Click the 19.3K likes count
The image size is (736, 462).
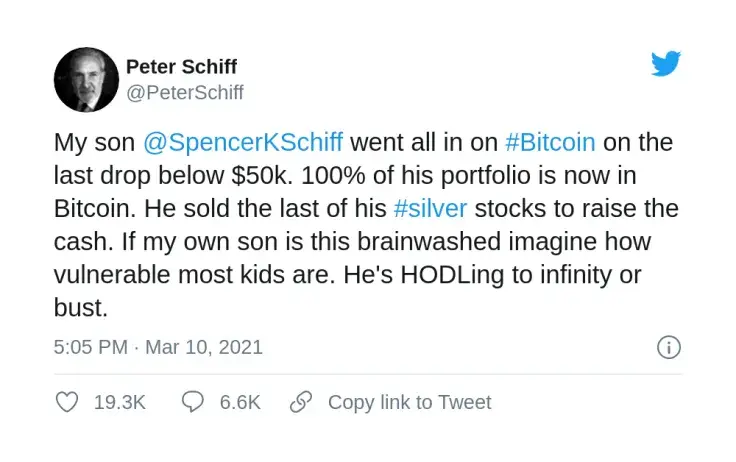(120, 402)
